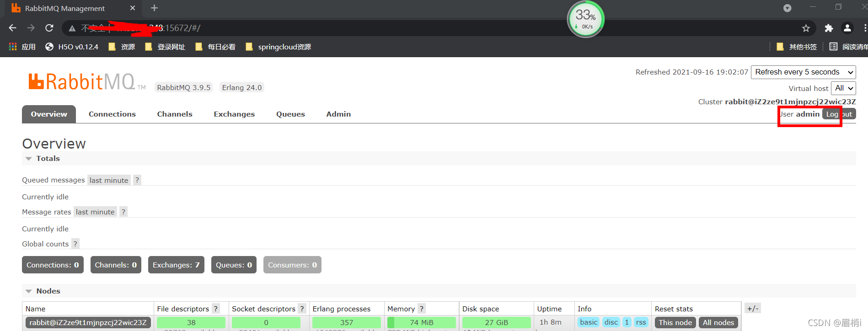This screenshot has width=868, height=331.
Task: Bookmark this page with star icon
Action: [806, 28]
